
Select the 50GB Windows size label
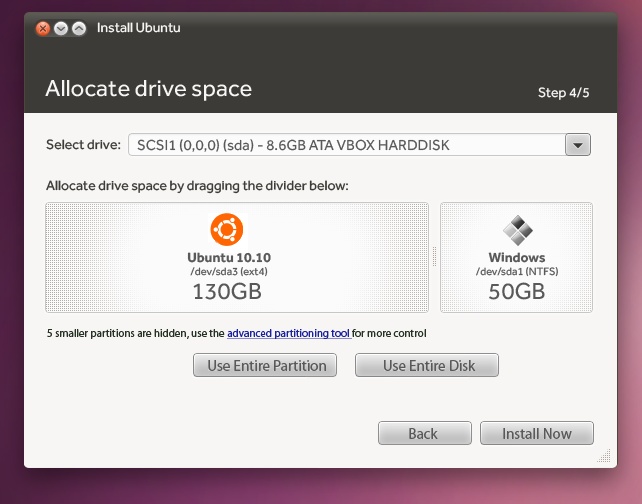(517, 291)
